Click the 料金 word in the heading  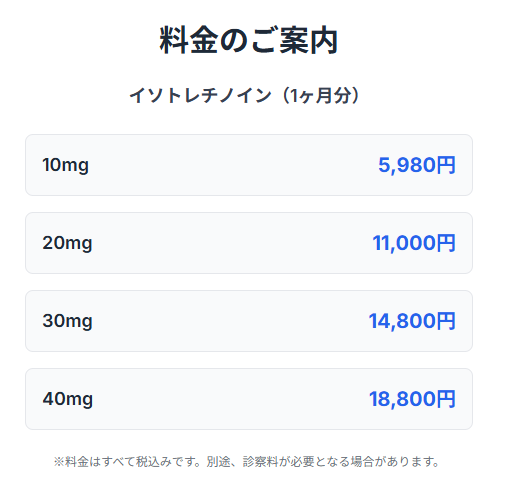(189, 41)
